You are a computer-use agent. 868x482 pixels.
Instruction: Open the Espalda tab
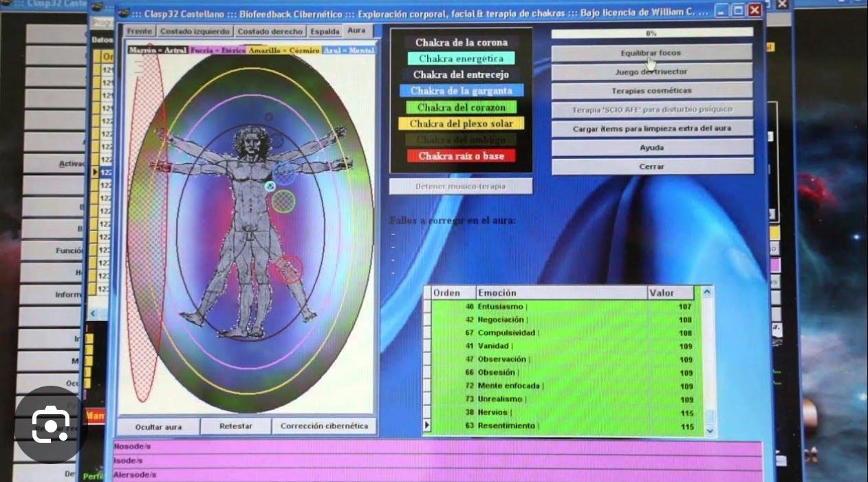coord(325,32)
